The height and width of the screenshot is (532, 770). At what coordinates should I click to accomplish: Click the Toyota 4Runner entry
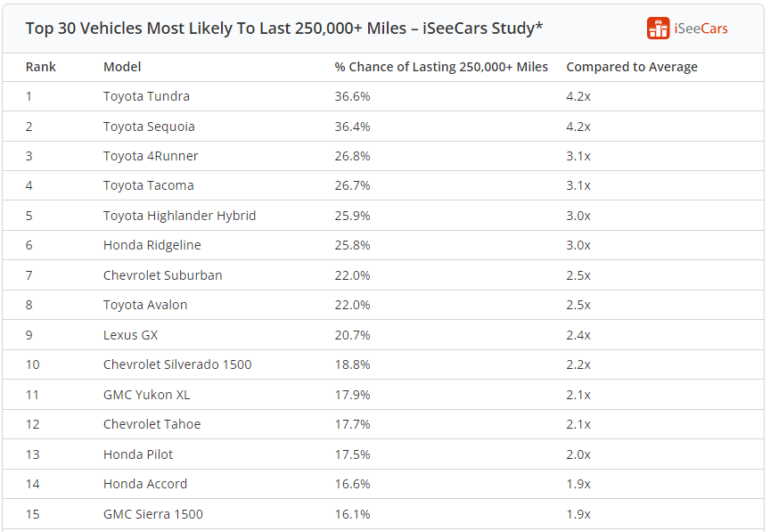click(x=151, y=156)
